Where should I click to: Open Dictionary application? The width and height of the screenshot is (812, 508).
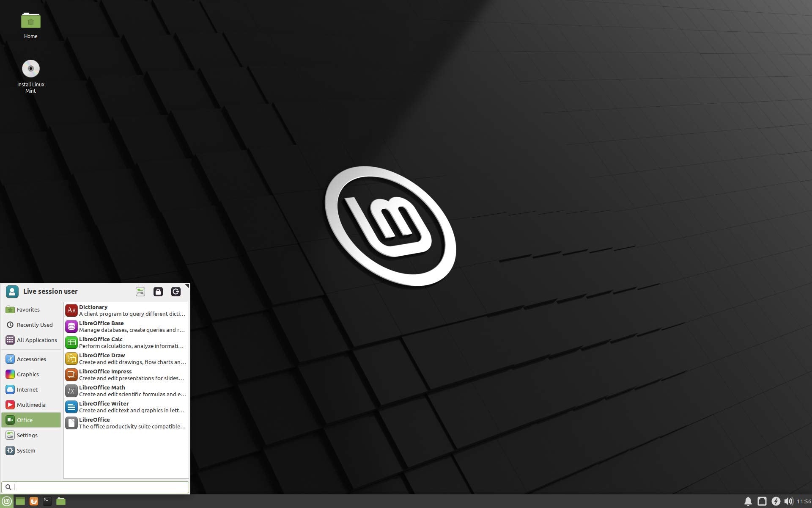126,310
